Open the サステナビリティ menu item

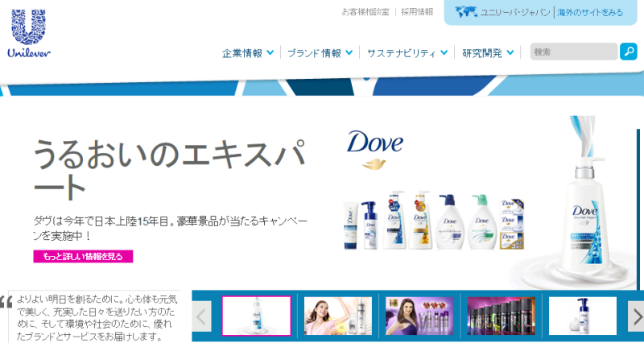[x=401, y=53]
